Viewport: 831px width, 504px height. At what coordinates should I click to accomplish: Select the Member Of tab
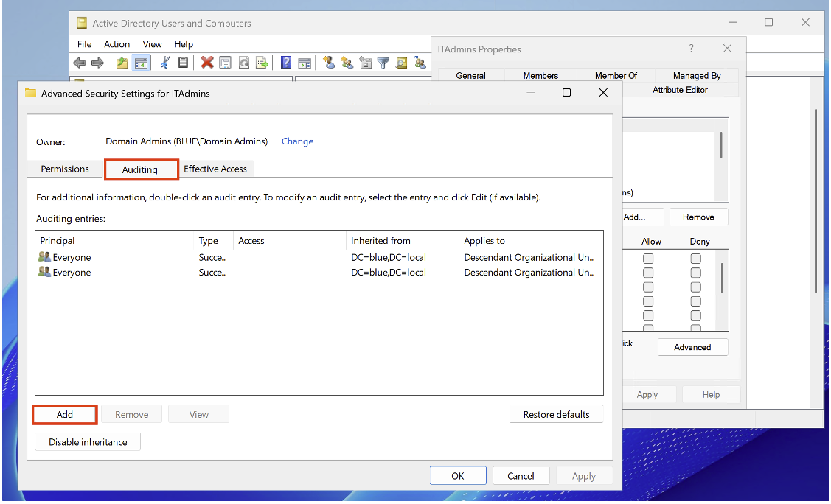(616, 75)
